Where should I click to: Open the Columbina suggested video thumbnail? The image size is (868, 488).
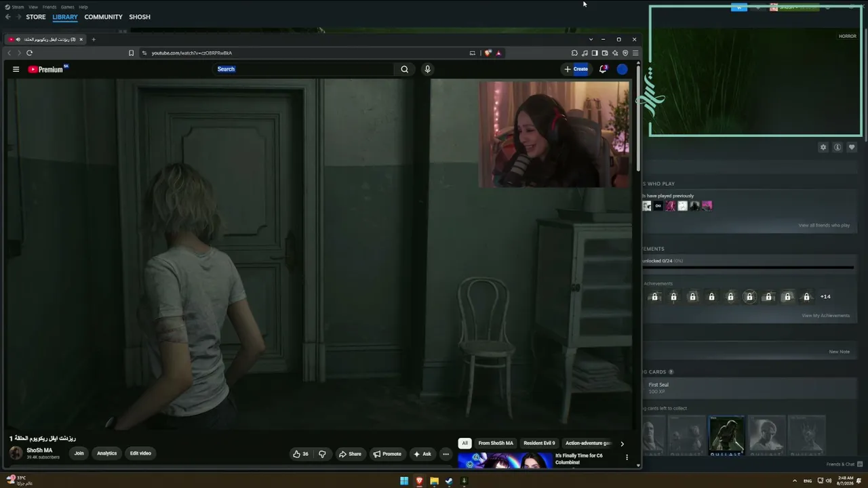[505, 461]
